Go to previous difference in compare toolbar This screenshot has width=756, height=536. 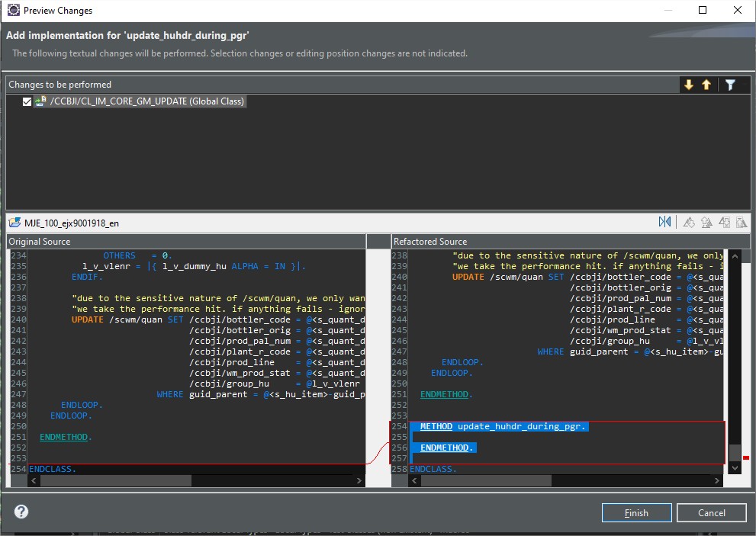pyautogui.click(x=706, y=222)
